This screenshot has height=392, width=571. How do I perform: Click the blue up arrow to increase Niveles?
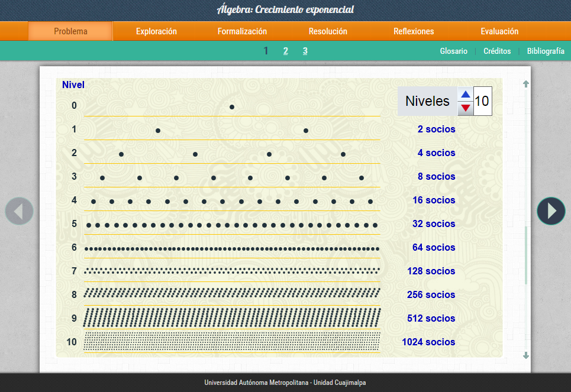click(x=466, y=95)
